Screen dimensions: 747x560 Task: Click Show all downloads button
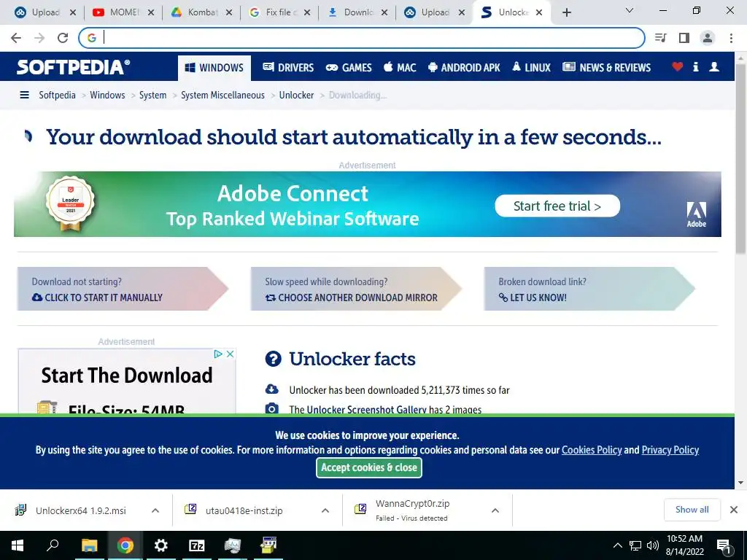(692, 510)
